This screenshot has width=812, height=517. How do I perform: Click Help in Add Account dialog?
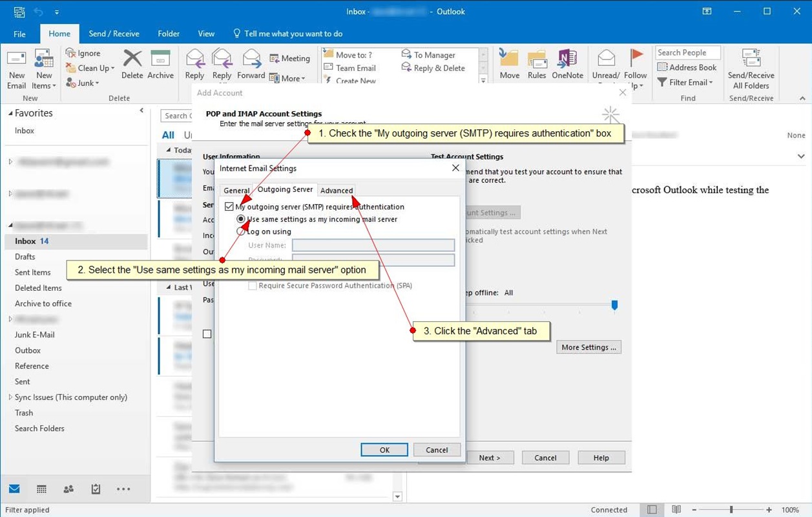(x=601, y=458)
